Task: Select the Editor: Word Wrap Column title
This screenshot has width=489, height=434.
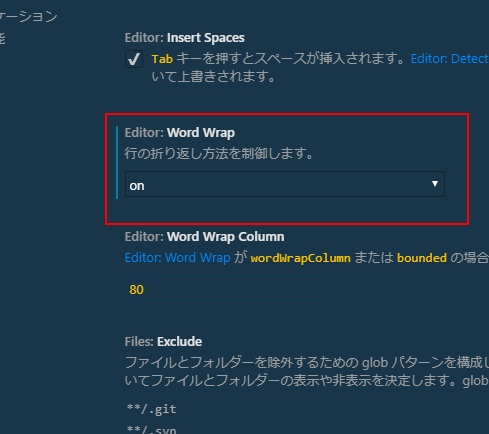Action: (x=204, y=237)
